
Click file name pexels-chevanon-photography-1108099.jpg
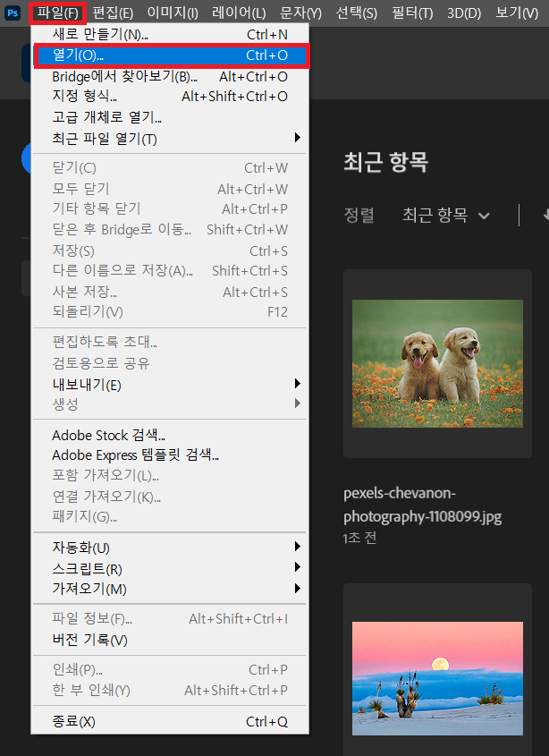[423, 505]
